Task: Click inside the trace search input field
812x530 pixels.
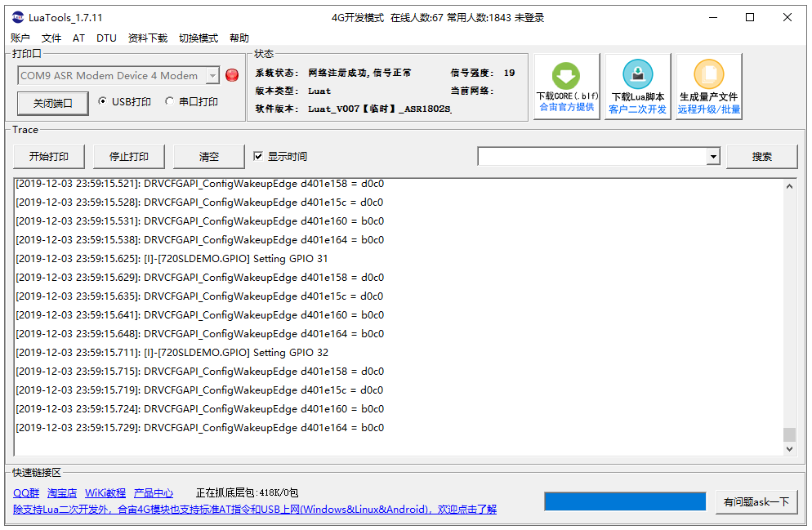Action: click(x=592, y=156)
